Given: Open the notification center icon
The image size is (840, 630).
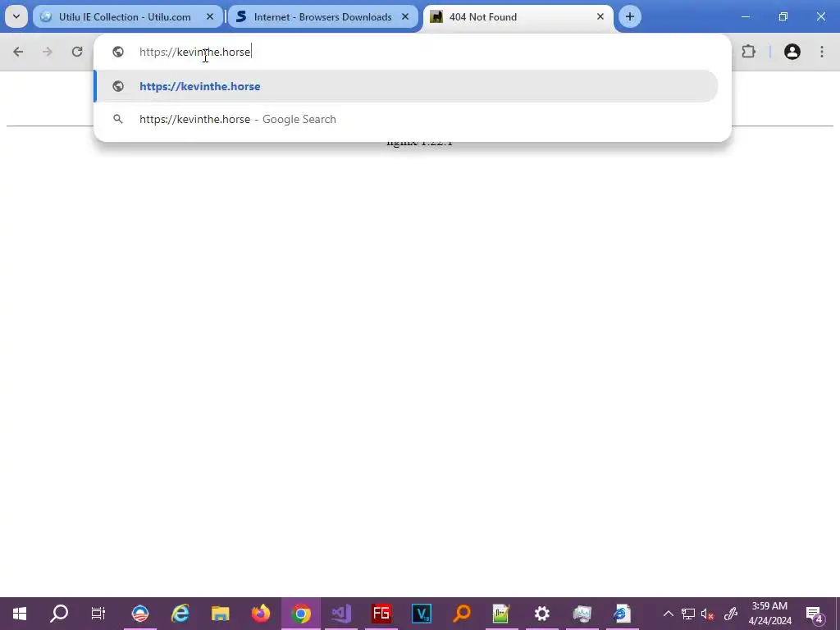Looking at the screenshot, I should 815,614.
